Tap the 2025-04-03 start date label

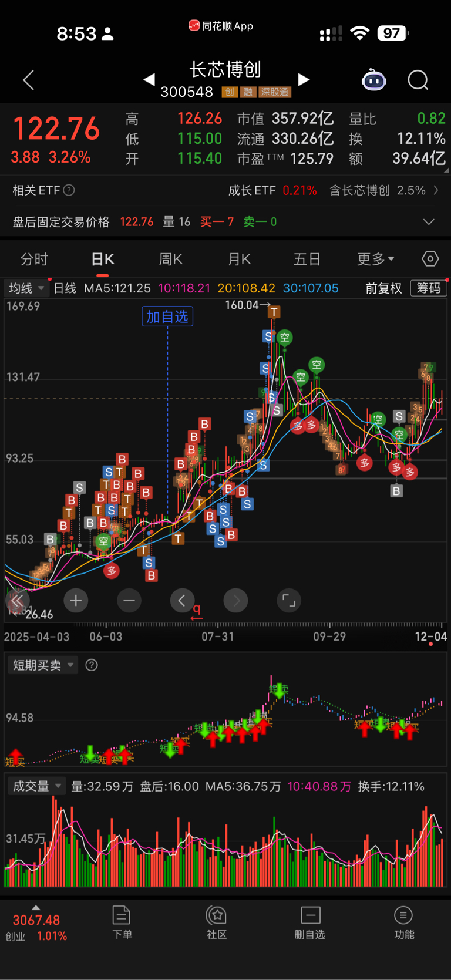36,637
